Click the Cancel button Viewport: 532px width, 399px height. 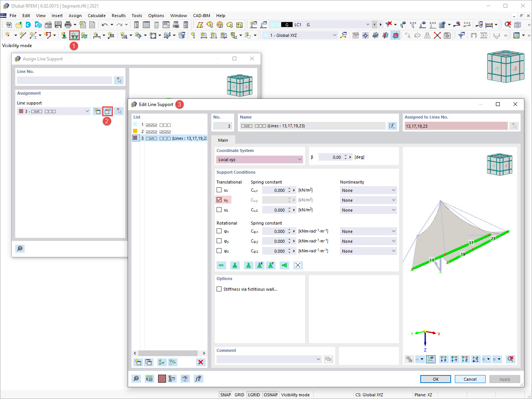(x=470, y=379)
